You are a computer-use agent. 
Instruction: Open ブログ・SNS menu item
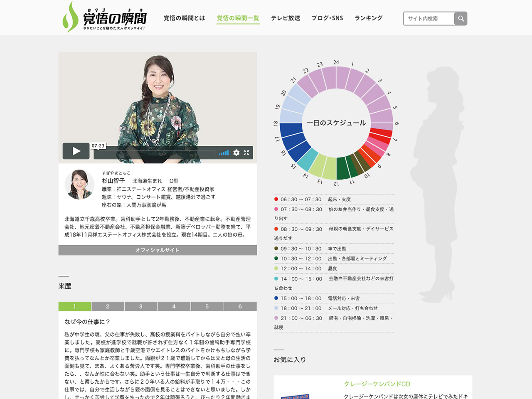(327, 18)
